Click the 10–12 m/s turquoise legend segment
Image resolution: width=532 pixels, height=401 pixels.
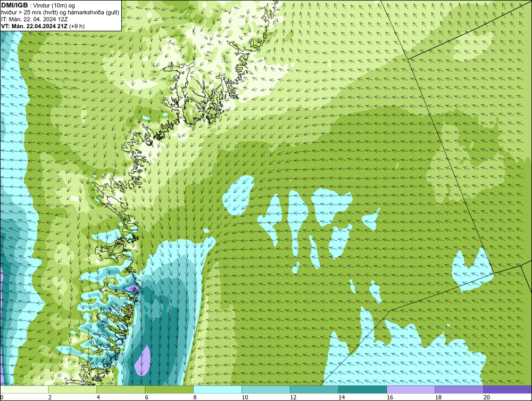pyautogui.click(x=265, y=389)
